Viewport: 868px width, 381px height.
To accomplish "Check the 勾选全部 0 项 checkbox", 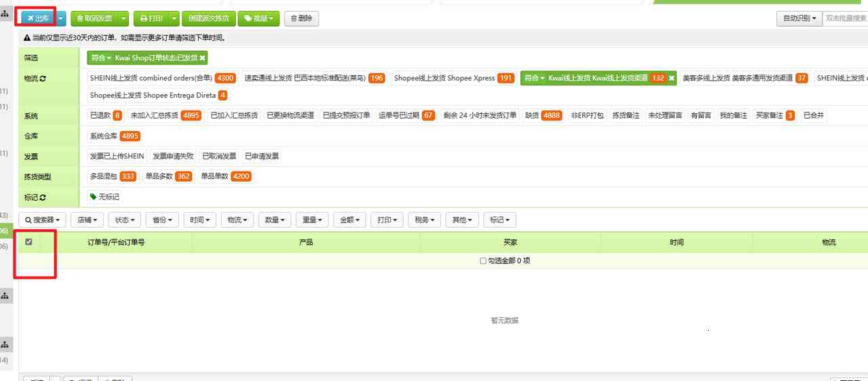I will (x=483, y=261).
